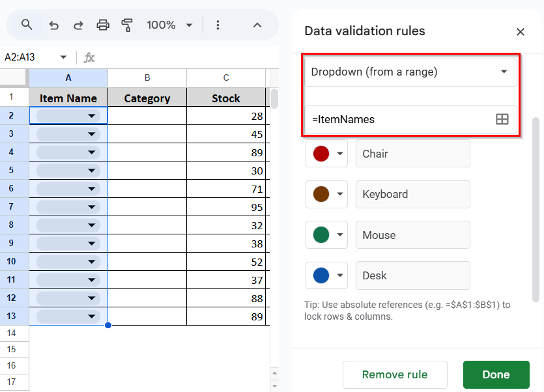The height and width of the screenshot is (392, 544).
Task: Open the dropdown in cell A7
Action: pyautogui.click(x=92, y=207)
